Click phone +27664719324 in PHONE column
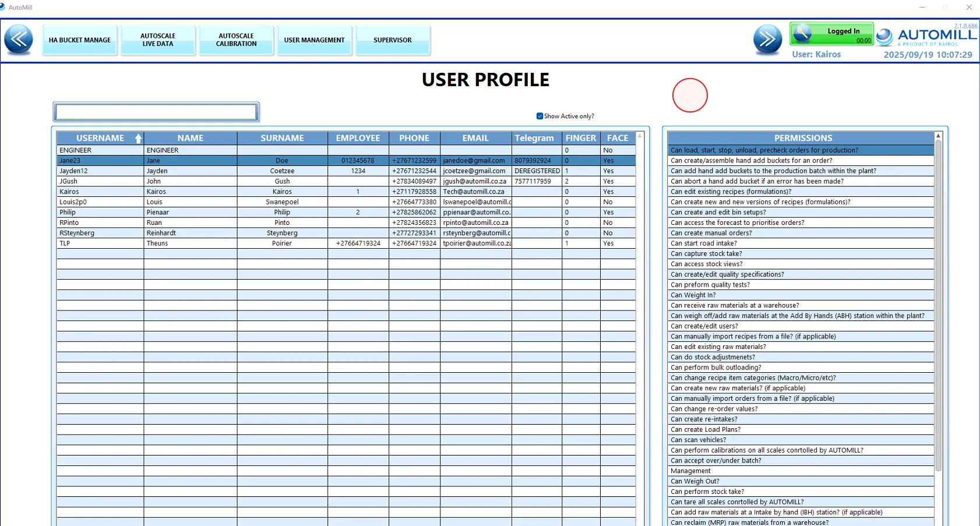This screenshot has height=526, width=980. pos(414,243)
